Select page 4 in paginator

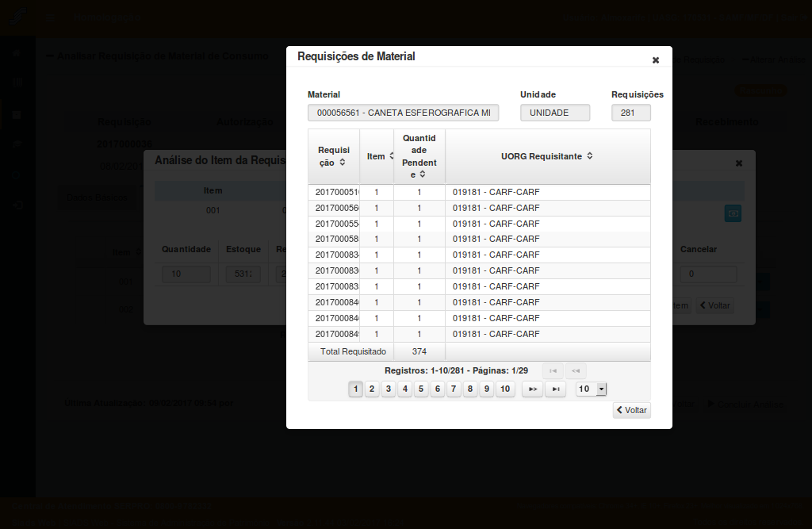coord(405,389)
